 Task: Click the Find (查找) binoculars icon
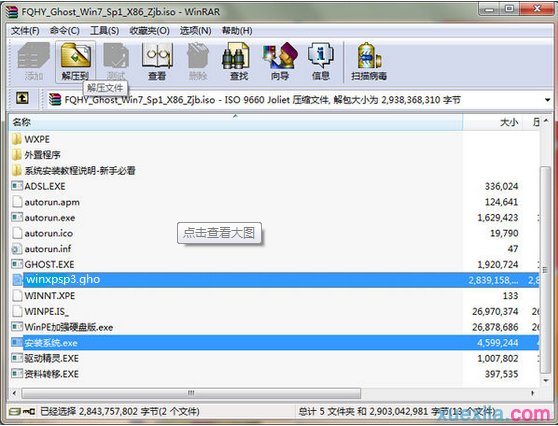(236, 56)
